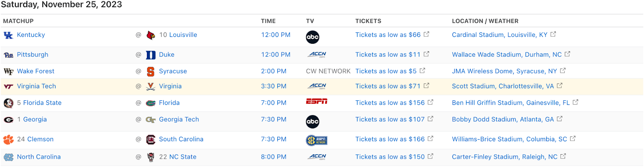Click the Georgia Bulldogs G logo

click(x=8, y=120)
